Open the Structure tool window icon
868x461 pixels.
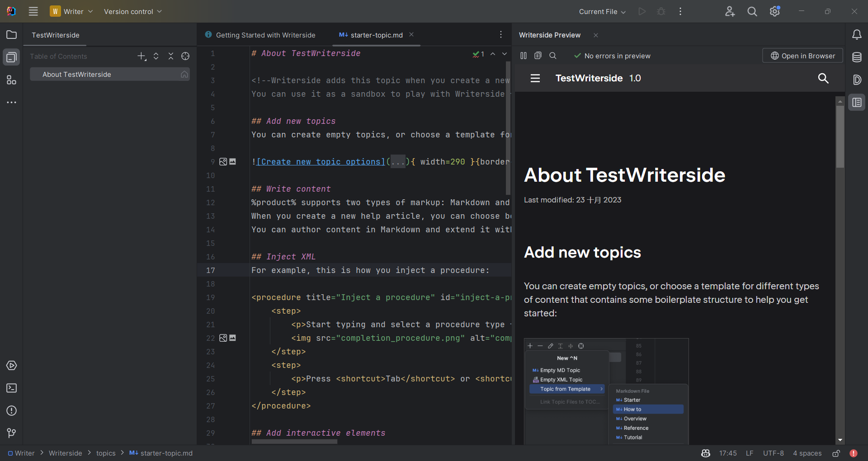click(12, 80)
